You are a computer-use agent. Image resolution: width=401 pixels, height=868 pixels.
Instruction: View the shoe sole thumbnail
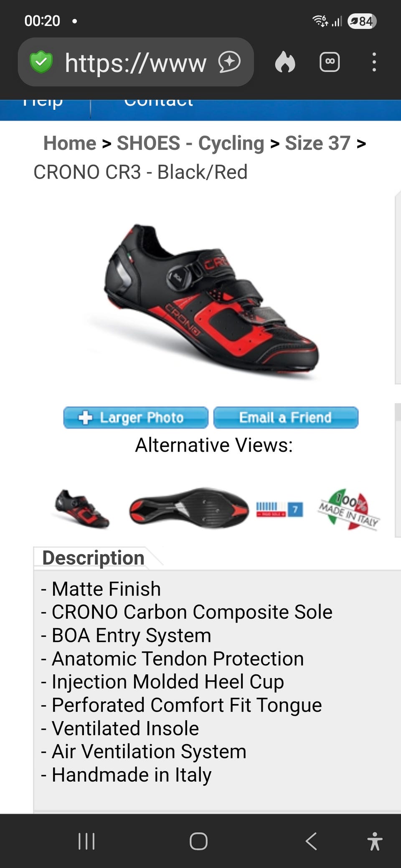(x=189, y=508)
